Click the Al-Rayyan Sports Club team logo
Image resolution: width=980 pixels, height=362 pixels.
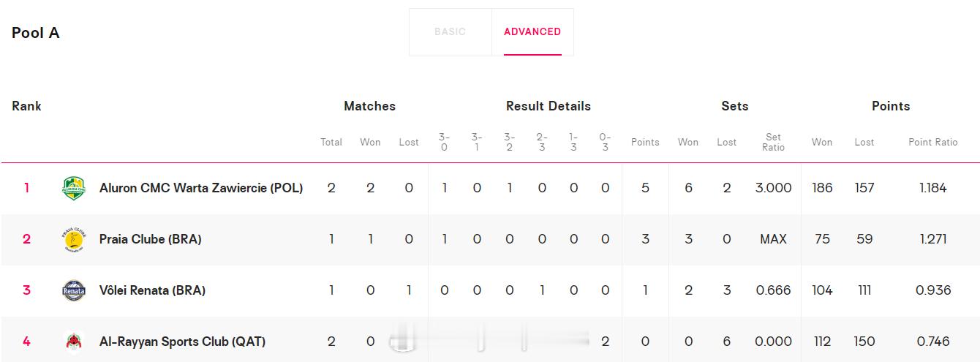point(74,342)
